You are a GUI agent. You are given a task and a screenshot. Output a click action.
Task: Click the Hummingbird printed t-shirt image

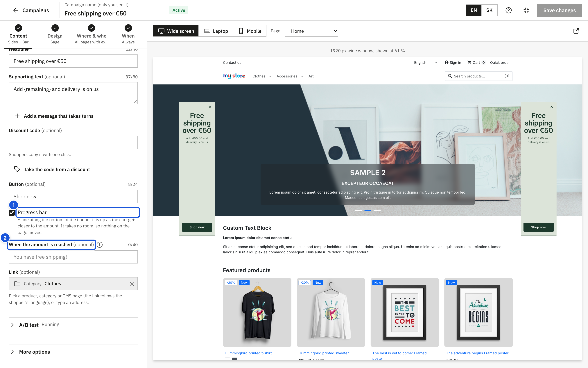pos(257,312)
